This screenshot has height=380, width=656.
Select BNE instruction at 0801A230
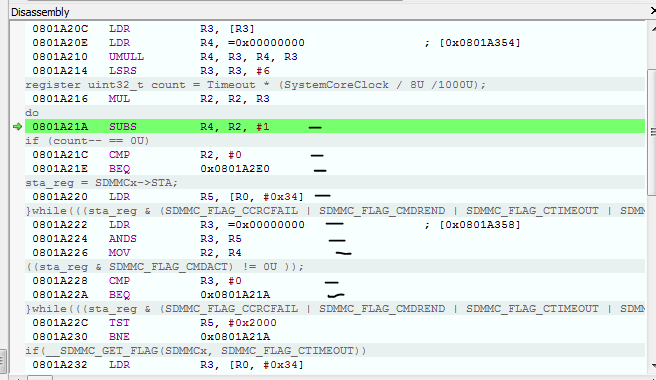pyautogui.click(x=335, y=337)
